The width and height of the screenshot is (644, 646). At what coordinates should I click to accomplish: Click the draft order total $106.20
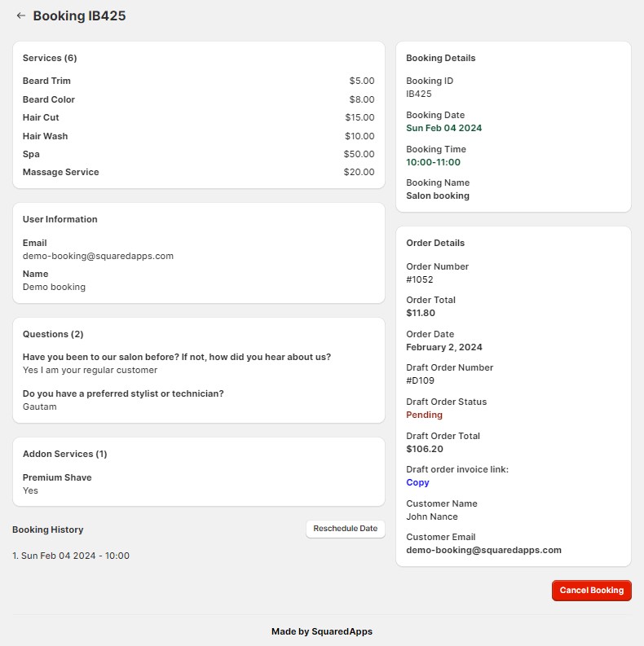point(425,449)
